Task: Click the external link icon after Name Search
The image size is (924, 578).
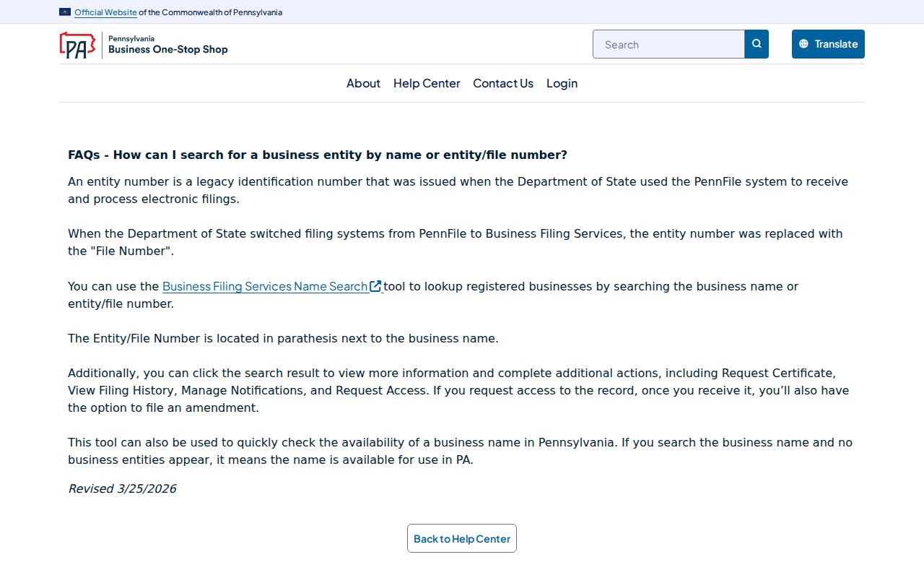Action: tap(375, 286)
